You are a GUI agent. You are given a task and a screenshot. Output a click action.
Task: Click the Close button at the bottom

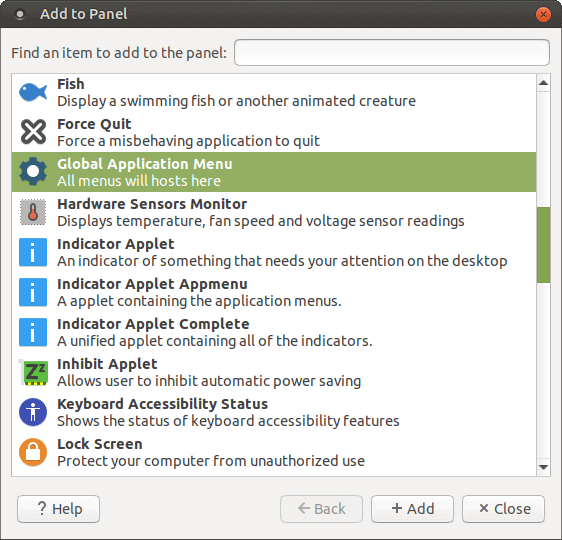pyautogui.click(x=503, y=509)
